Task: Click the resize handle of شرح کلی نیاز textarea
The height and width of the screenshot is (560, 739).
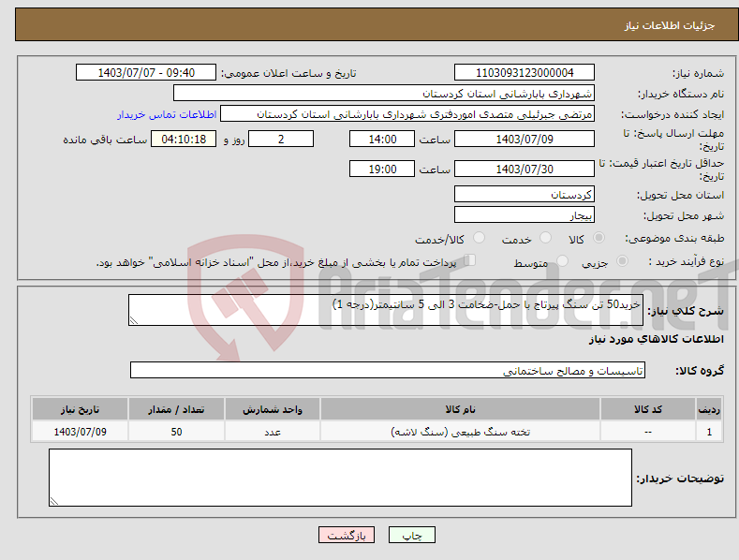Action: pos(133,320)
